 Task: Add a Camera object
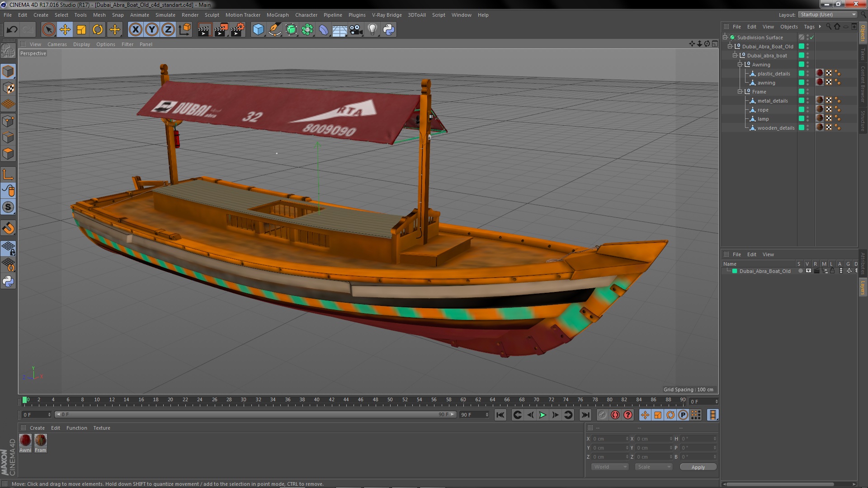pos(356,30)
